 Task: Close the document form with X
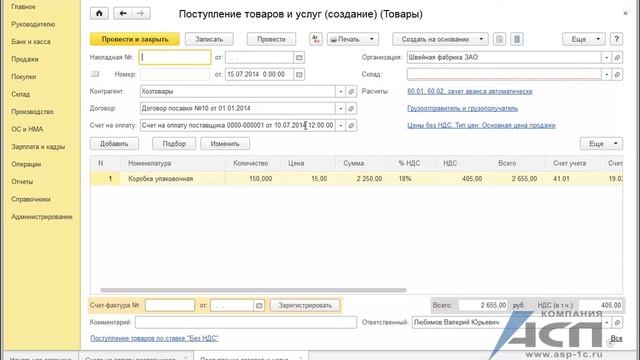pyautogui.click(x=625, y=13)
